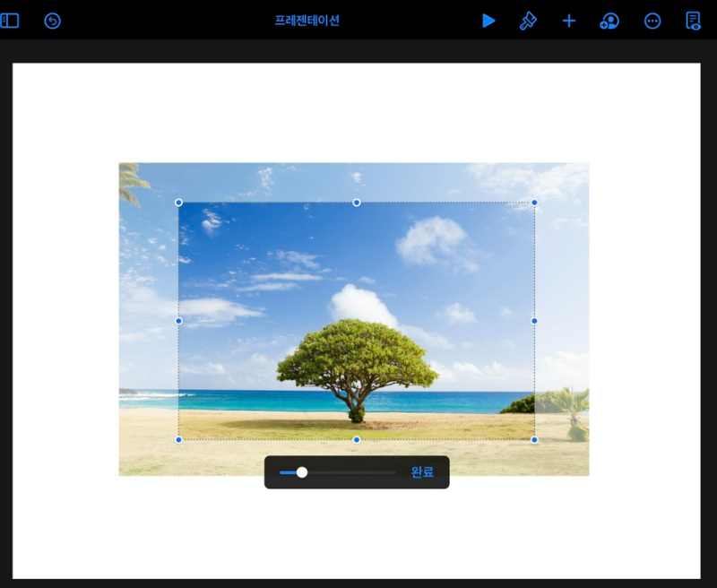Toggle the slide navigator sidebar icon
The image size is (717, 588).
tap(9, 21)
